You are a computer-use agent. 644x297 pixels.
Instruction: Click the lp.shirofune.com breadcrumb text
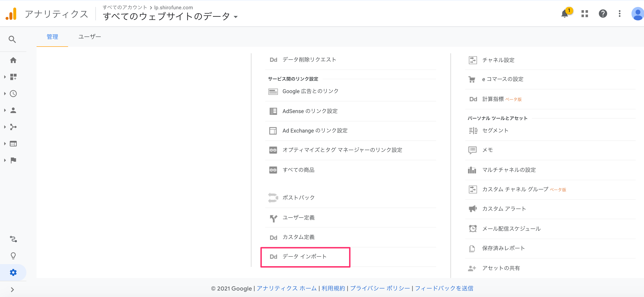click(x=173, y=7)
